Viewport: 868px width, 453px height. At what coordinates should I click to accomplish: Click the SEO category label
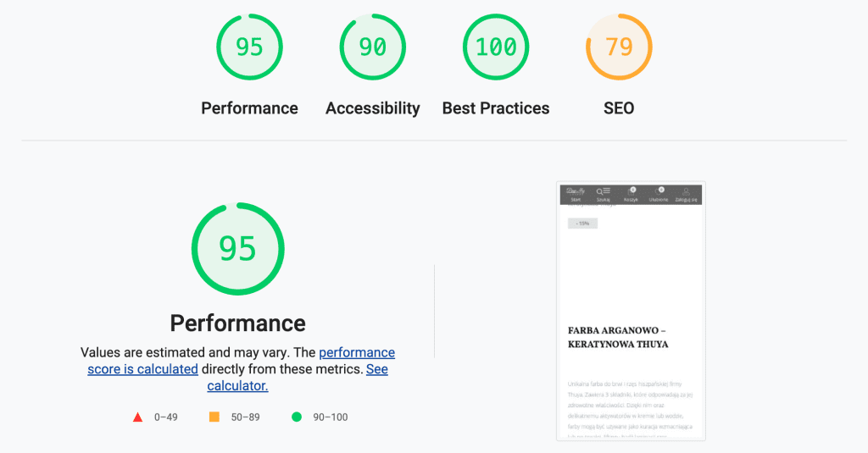619,108
